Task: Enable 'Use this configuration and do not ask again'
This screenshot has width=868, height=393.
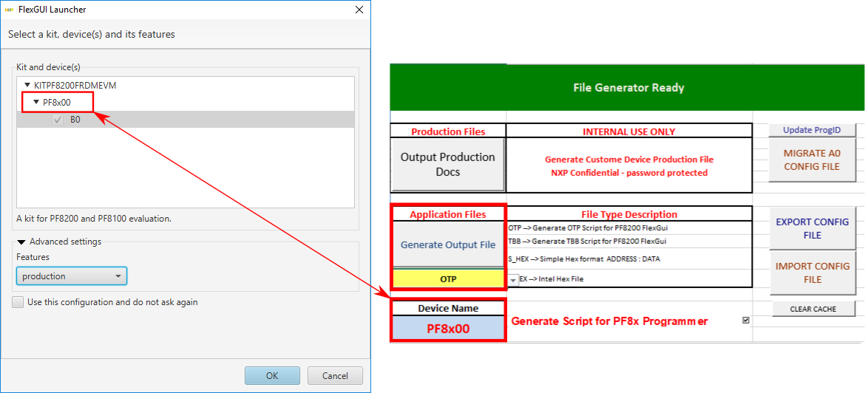Action: (18, 302)
